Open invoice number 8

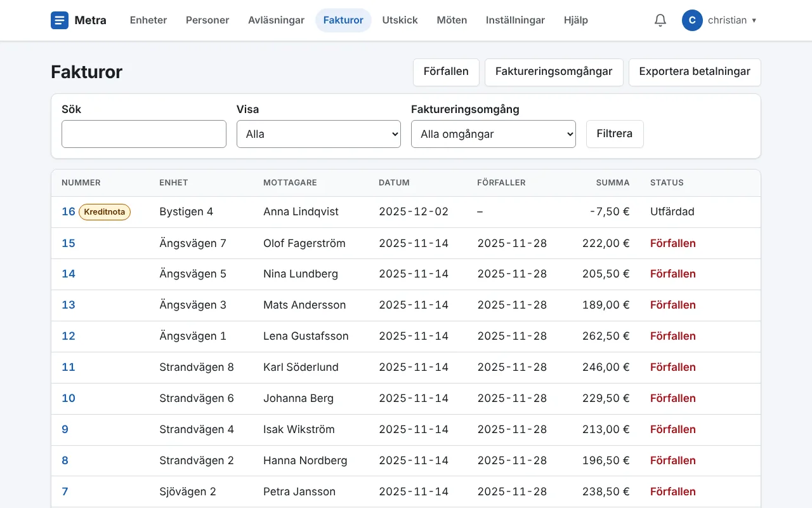tap(65, 460)
